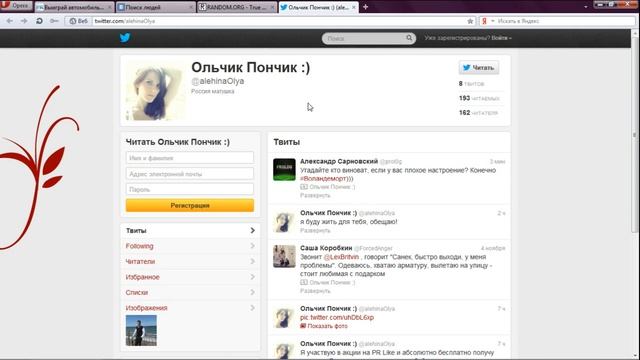This screenshot has height=360, width=640.
Task: Click the "Адрес электронной почты" field
Action: click(190, 174)
